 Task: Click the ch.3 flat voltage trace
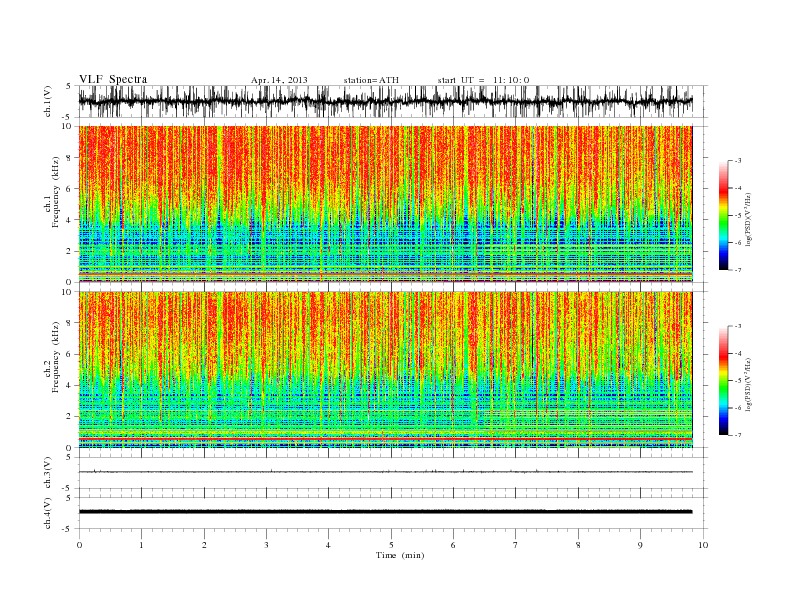(386, 472)
